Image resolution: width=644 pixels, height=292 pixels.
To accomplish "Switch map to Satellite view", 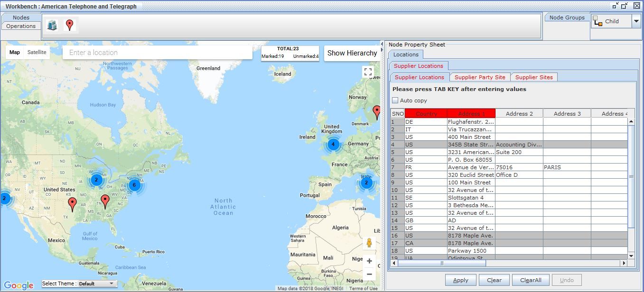I will click(x=37, y=52).
